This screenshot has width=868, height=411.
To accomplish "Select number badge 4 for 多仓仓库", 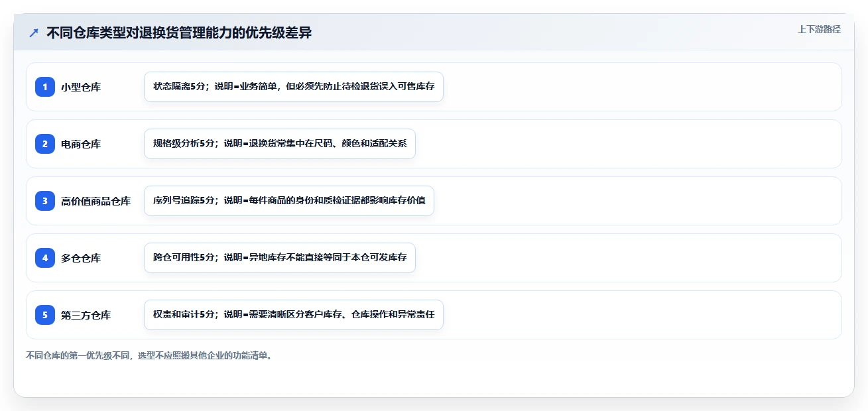I will pyautogui.click(x=45, y=258).
